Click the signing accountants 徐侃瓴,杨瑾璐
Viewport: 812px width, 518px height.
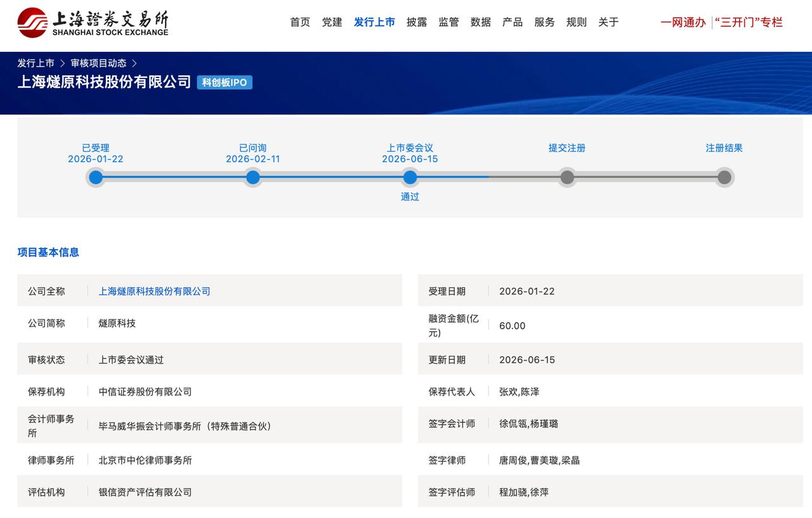pyautogui.click(x=528, y=423)
